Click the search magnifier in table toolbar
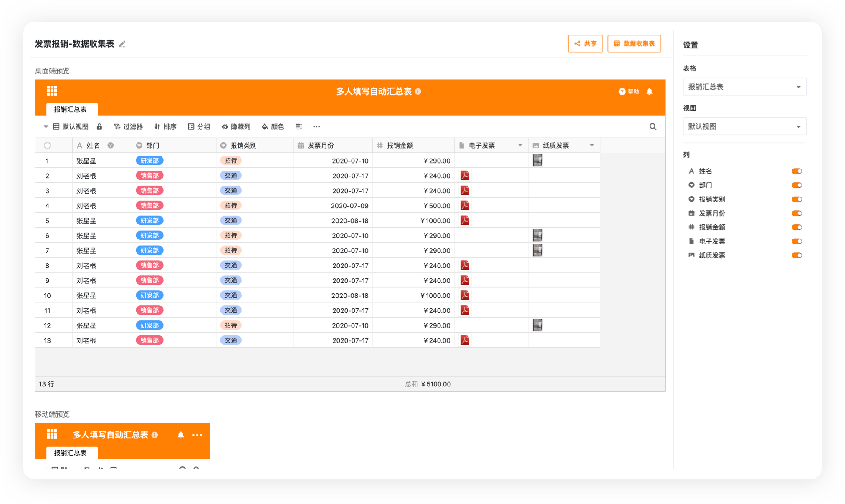Screen dimensions: 845x504 [653, 126]
